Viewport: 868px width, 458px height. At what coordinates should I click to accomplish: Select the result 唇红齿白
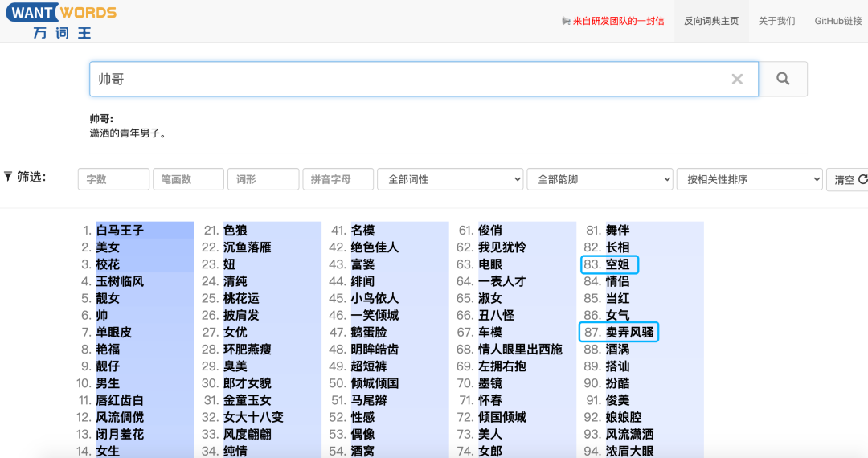(120, 400)
